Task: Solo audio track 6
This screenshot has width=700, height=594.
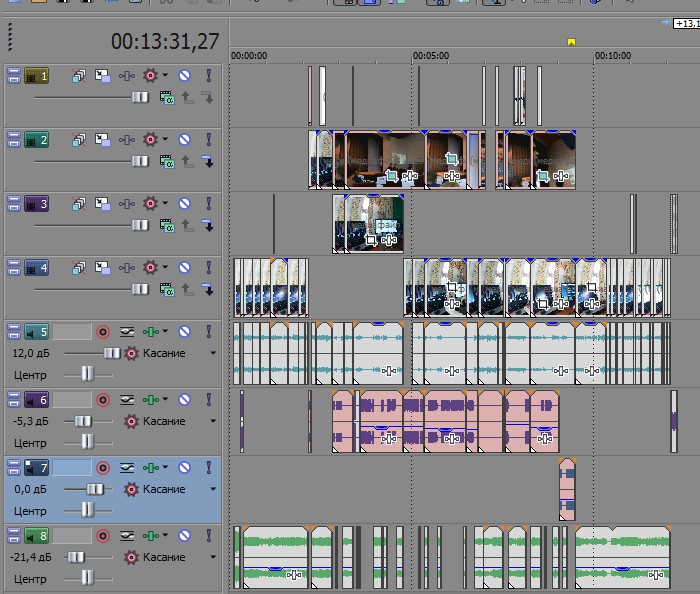Action: point(208,400)
